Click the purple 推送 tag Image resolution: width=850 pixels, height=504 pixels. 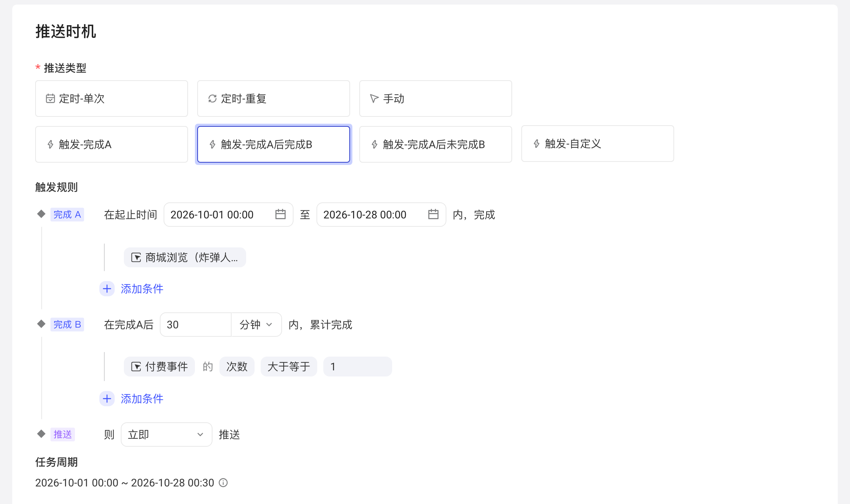click(x=63, y=435)
